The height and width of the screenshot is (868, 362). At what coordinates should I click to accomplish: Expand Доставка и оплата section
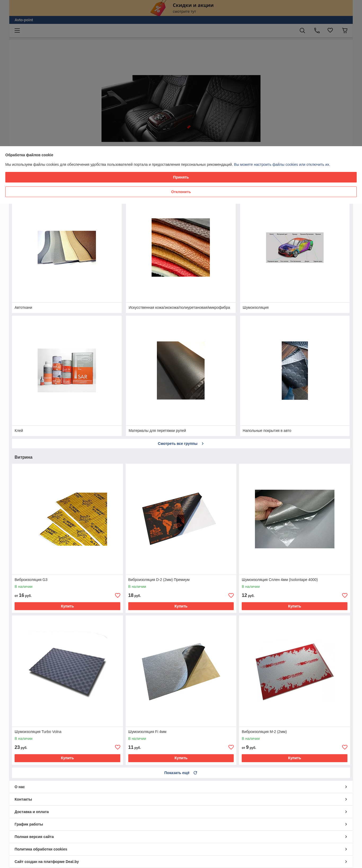[x=181, y=812]
